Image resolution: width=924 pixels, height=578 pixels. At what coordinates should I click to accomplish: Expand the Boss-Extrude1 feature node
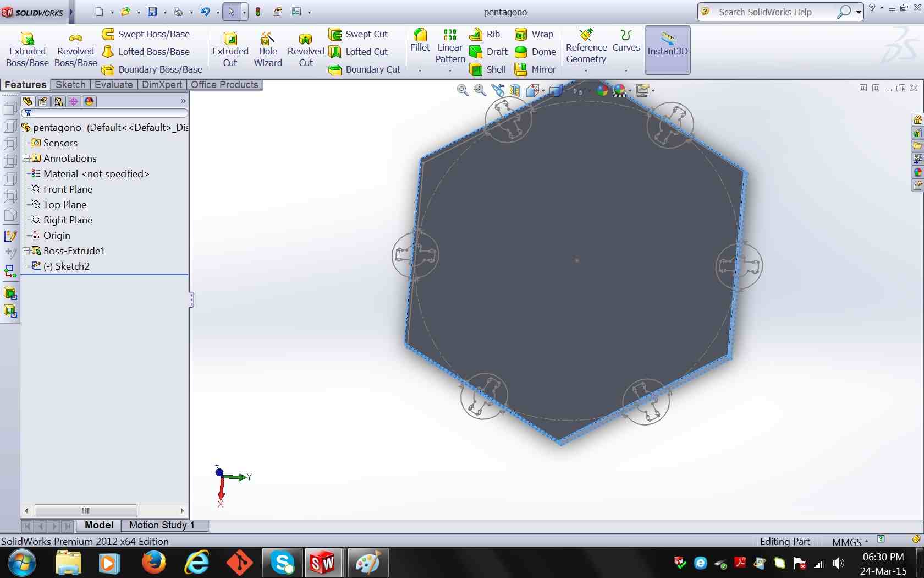26,251
